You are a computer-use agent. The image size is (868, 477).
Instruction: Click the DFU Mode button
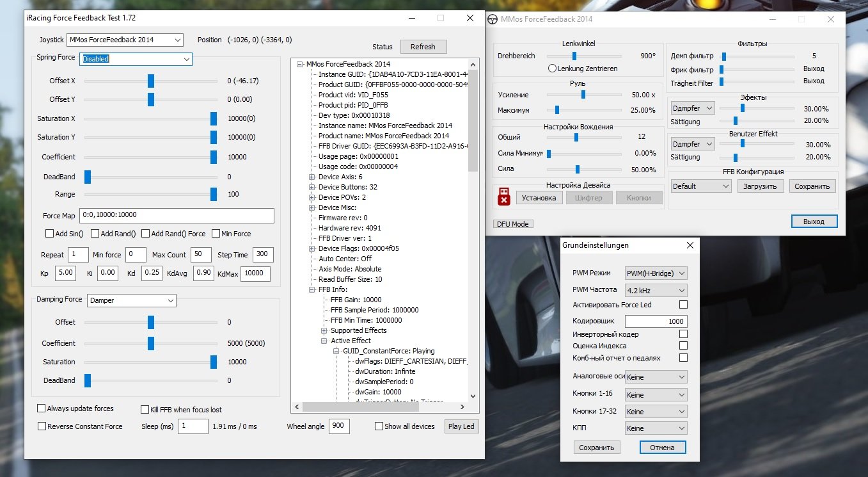[514, 224]
